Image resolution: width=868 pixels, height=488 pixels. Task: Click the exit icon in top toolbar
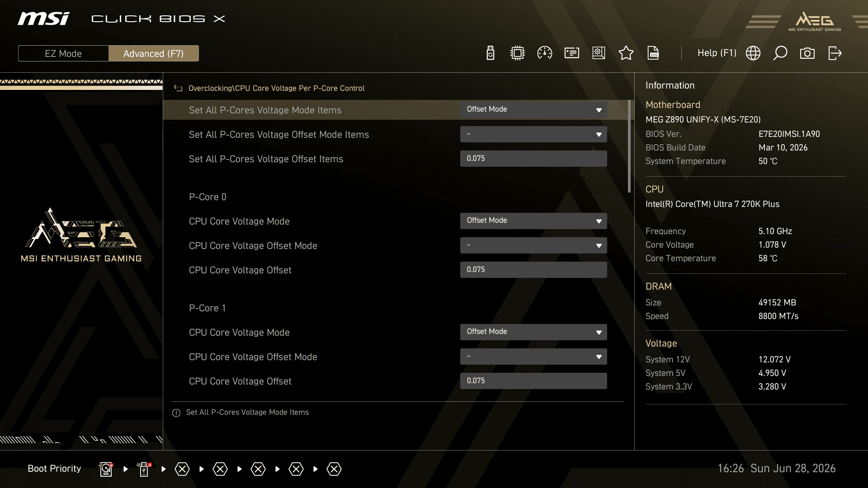pos(835,53)
